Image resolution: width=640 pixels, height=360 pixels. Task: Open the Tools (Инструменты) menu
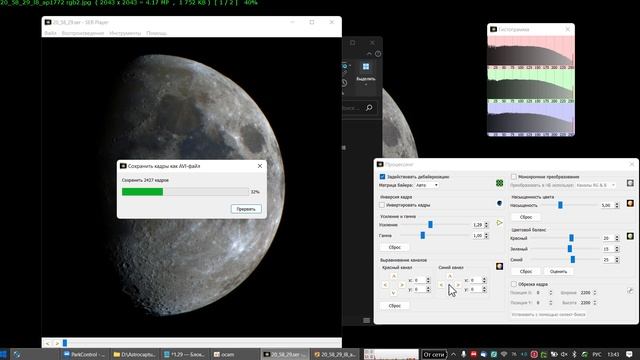(125, 33)
